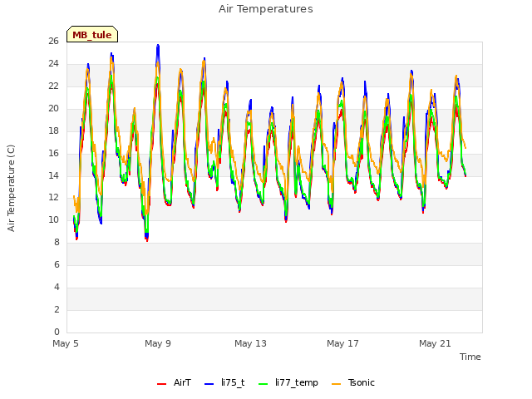The image size is (532, 399).
Task: Toggle the AirT series in legend
Action: click(x=174, y=382)
